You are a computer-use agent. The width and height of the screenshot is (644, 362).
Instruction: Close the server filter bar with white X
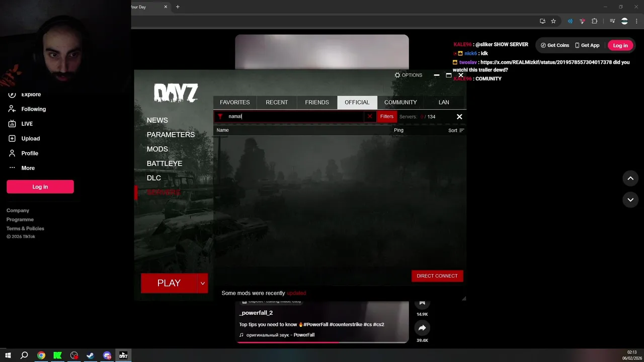[459, 117]
